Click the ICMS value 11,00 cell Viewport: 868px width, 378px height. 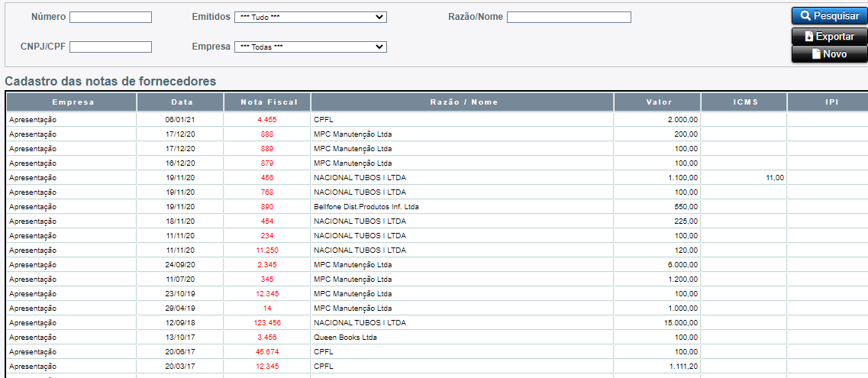(x=744, y=178)
